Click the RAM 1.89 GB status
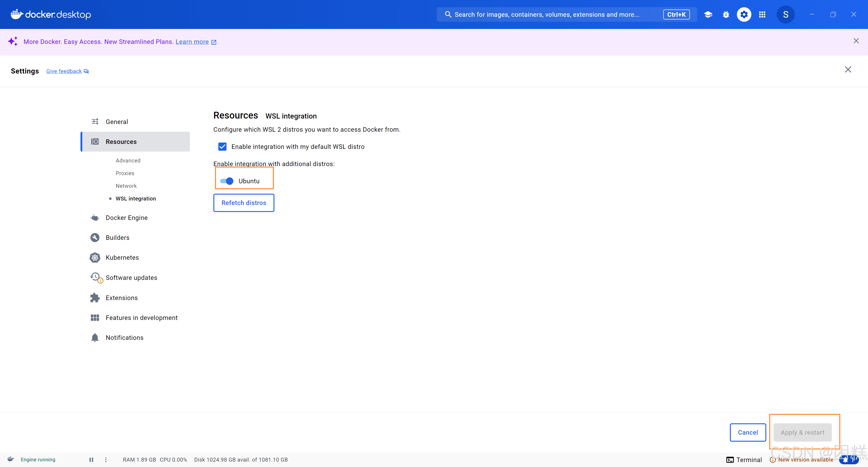The width and height of the screenshot is (868, 467). coord(139,460)
